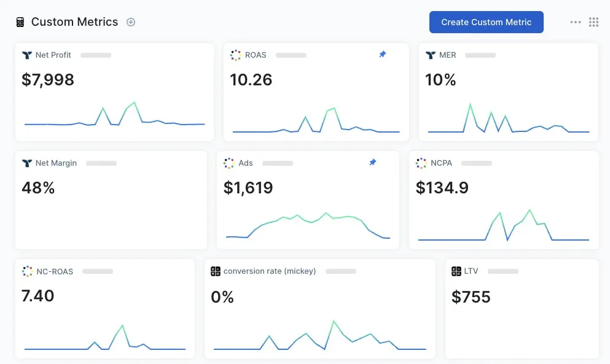The image size is (610, 364).
Task: Click the Custom Metrics section heading
Action: [x=74, y=22]
